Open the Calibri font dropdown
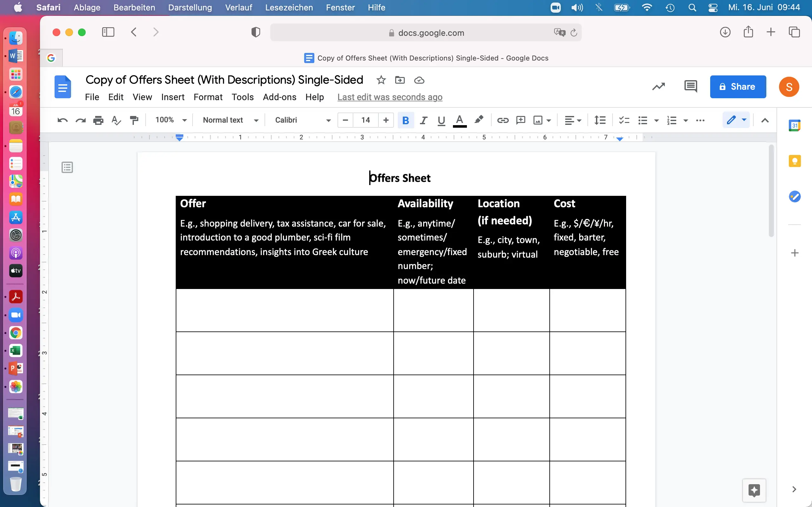Viewport: 812px width, 507px height. click(302, 120)
